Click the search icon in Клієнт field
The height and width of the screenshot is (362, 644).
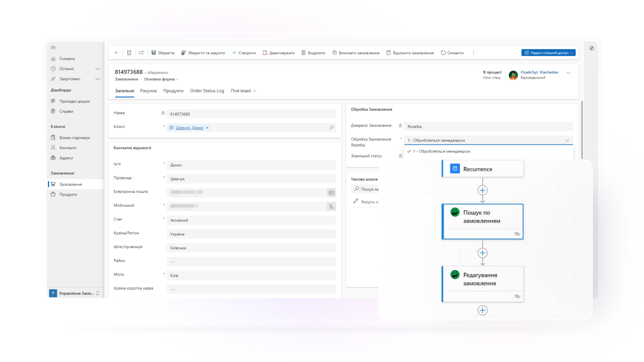click(332, 128)
